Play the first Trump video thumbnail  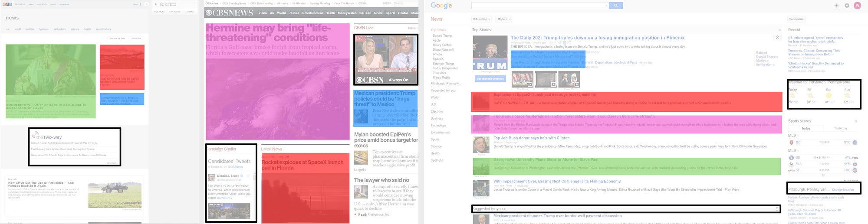[x=523, y=79]
